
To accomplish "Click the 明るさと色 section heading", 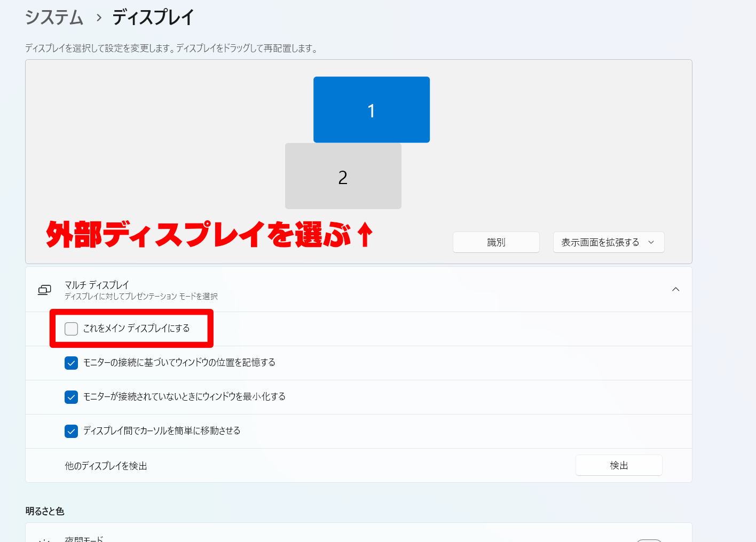I will pyautogui.click(x=45, y=511).
